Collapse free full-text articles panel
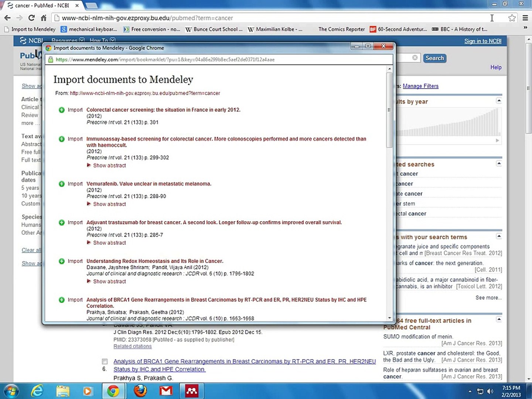The image size is (532, 399). (x=499, y=319)
